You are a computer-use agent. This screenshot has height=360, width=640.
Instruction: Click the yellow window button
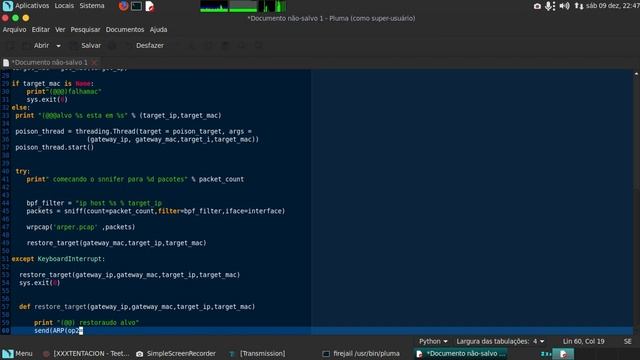pos(26,18)
